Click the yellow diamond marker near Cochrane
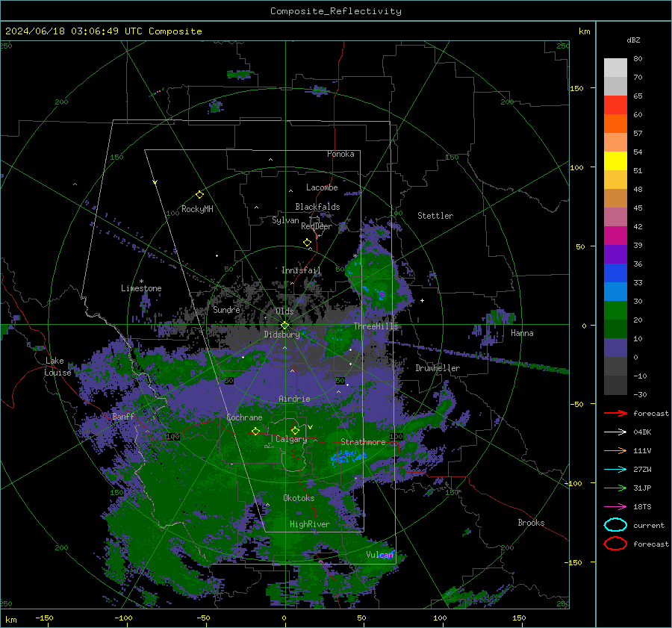 pyautogui.click(x=255, y=431)
